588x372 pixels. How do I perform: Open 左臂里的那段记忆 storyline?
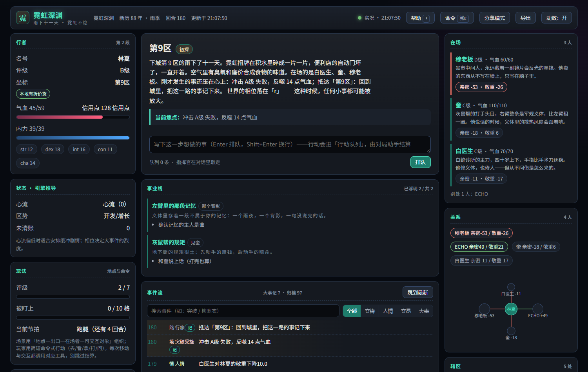tap(174, 206)
